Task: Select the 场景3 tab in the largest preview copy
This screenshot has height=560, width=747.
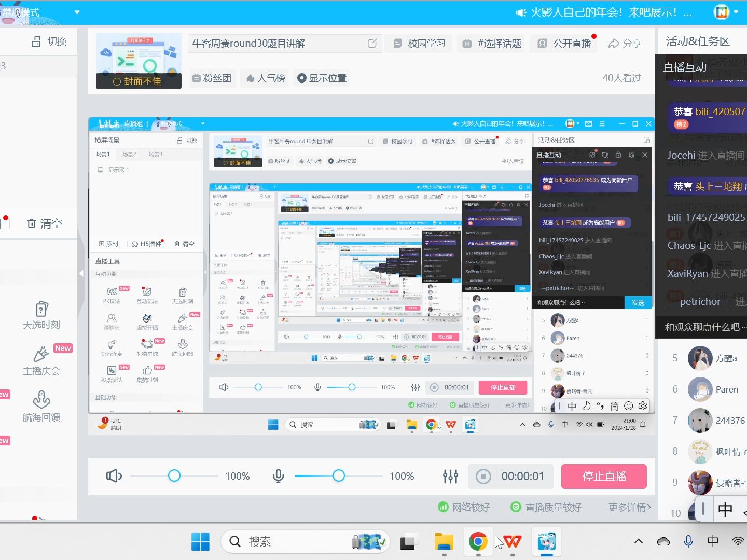Action: 155,154
